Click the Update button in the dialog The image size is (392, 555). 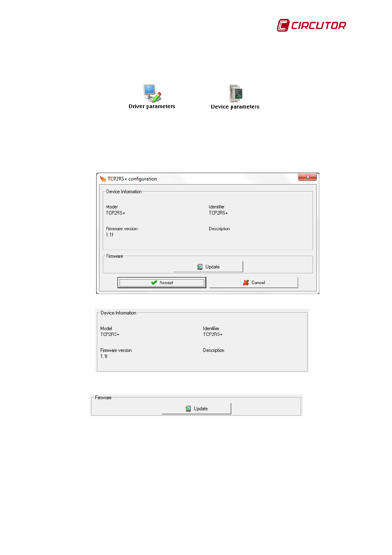click(x=208, y=267)
